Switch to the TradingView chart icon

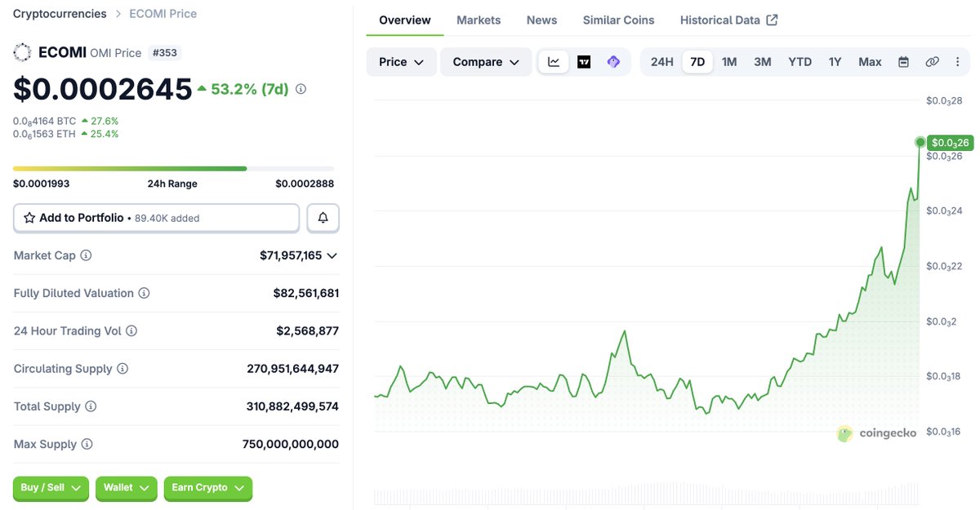click(x=584, y=62)
